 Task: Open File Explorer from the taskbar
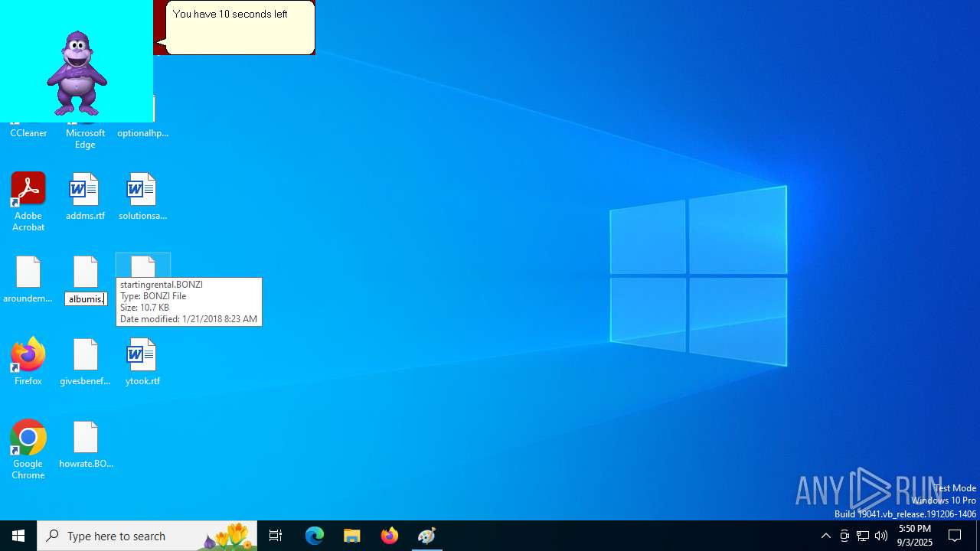(x=352, y=536)
